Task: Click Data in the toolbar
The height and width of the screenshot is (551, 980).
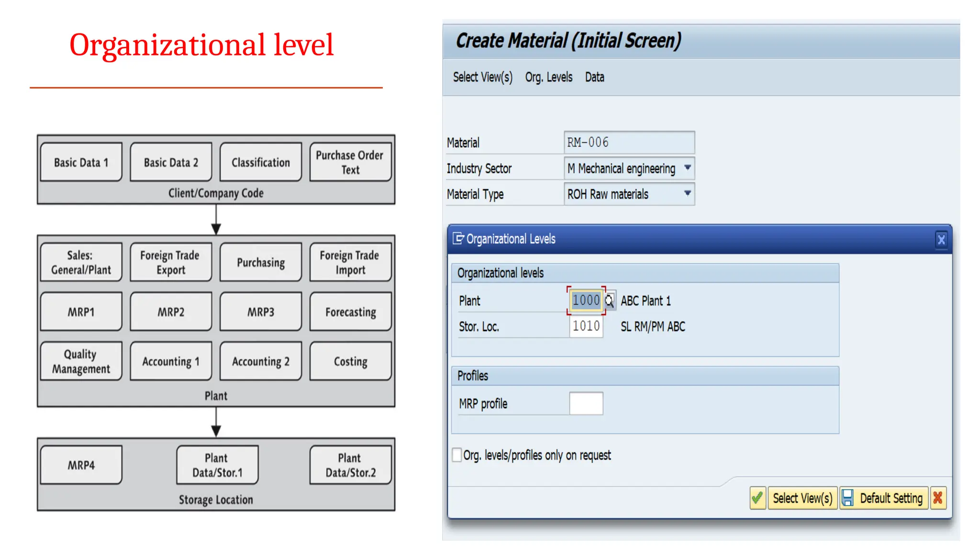Action: [595, 77]
